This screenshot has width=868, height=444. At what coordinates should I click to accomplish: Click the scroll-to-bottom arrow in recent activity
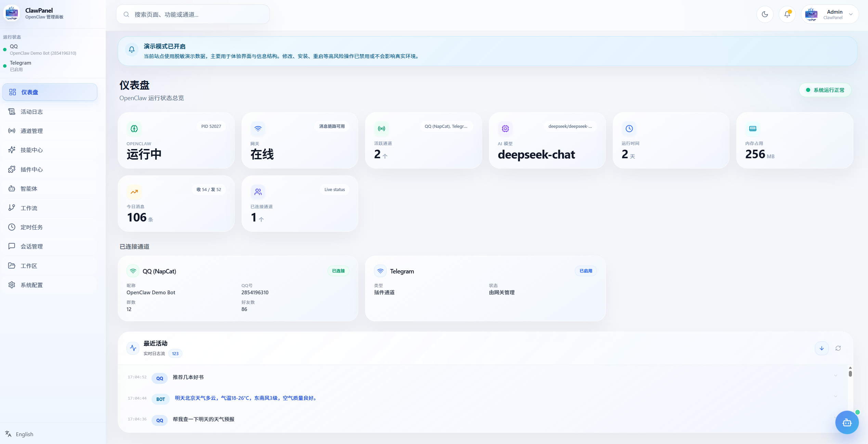[821, 348]
